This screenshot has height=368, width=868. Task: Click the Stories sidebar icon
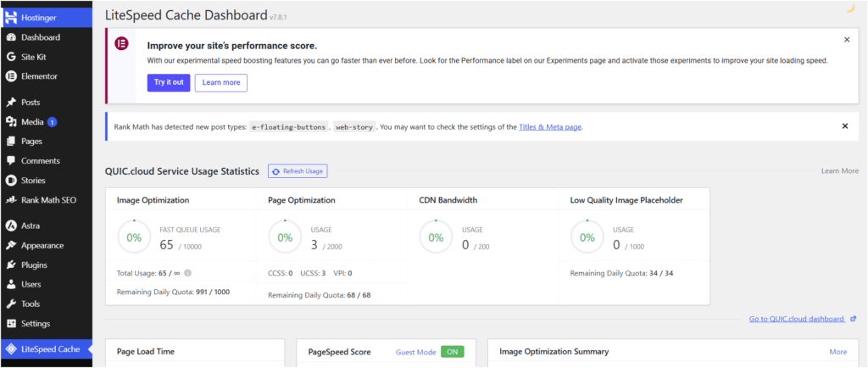pos(10,181)
